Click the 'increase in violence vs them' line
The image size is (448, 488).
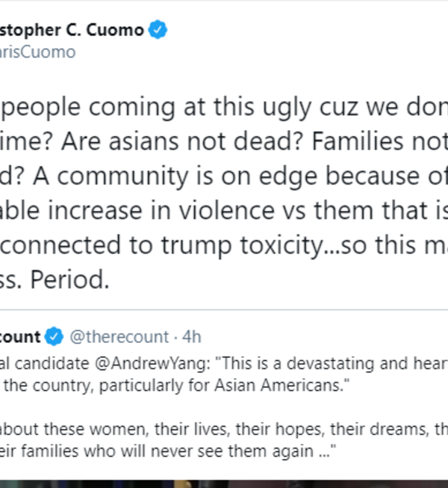tap(224, 210)
